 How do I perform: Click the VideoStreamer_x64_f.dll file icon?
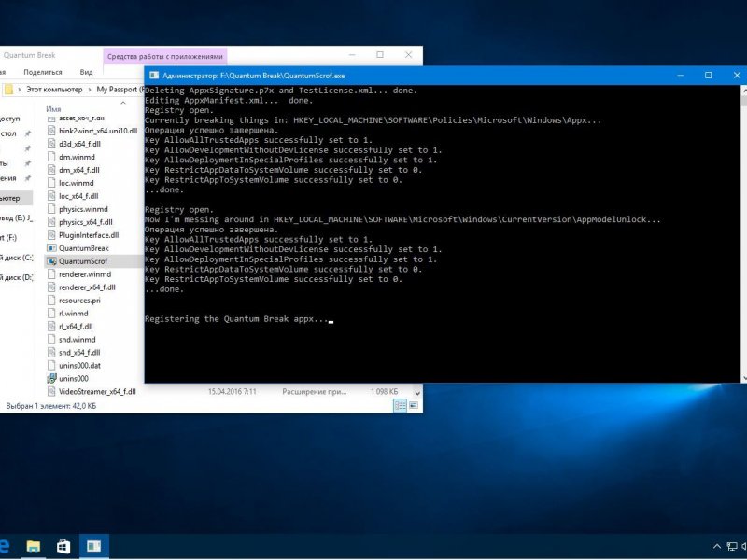click(x=51, y=391)
